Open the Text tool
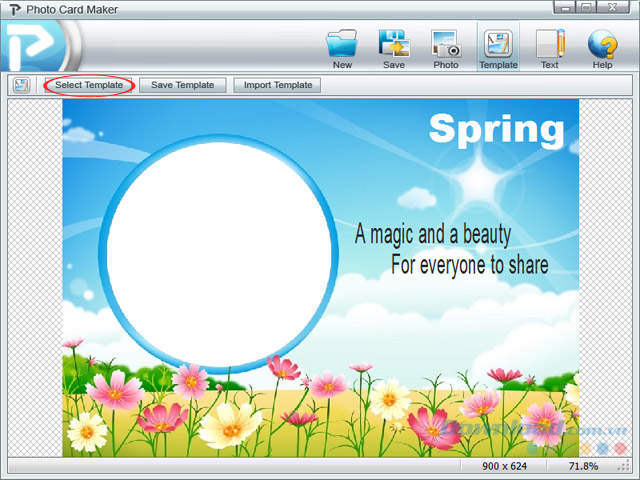Viewport: 640px width, 480px height. 549,44
